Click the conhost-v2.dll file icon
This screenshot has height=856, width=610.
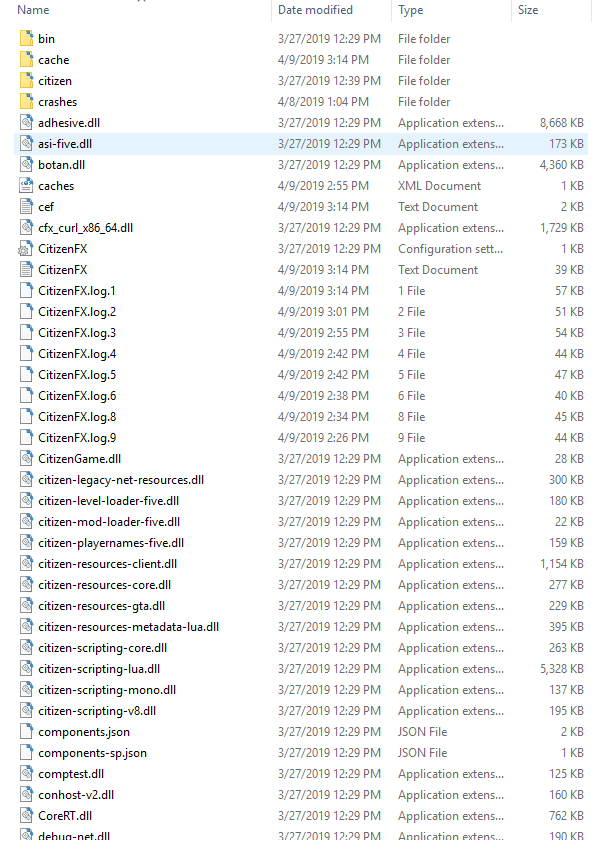[26, 795]
